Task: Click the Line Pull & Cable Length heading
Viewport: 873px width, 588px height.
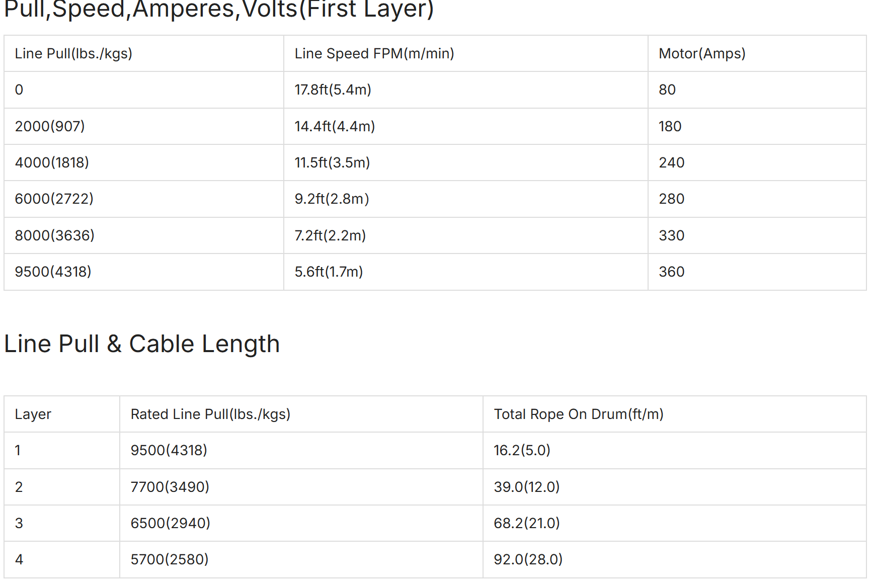Action: (141, 344)
